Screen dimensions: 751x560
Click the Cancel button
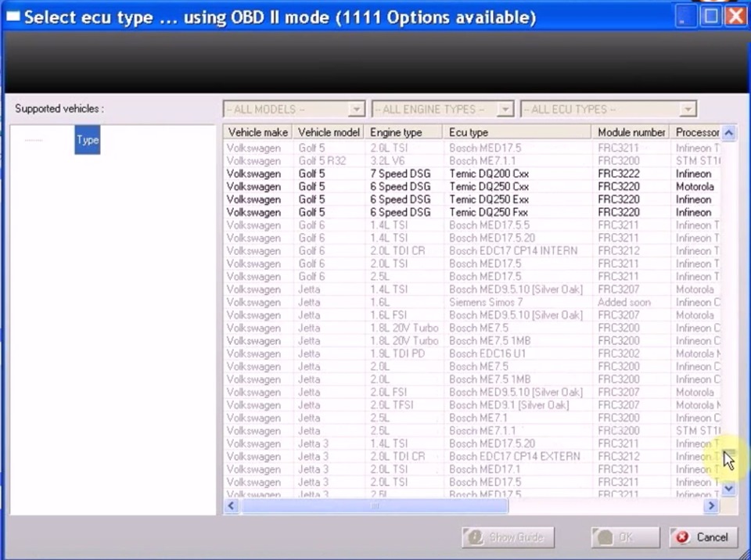click(x=703, y=537)
